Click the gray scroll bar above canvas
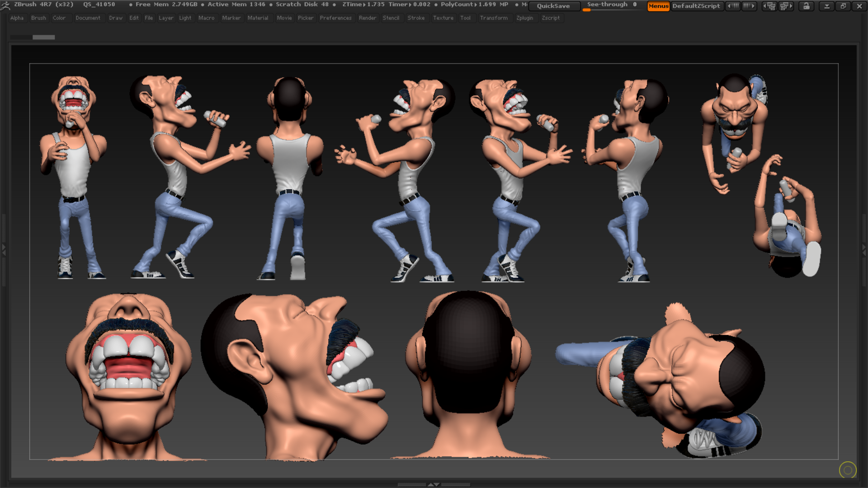Image resolution: width=868 pixels, height=488 pixels. [x=43, y=37]
